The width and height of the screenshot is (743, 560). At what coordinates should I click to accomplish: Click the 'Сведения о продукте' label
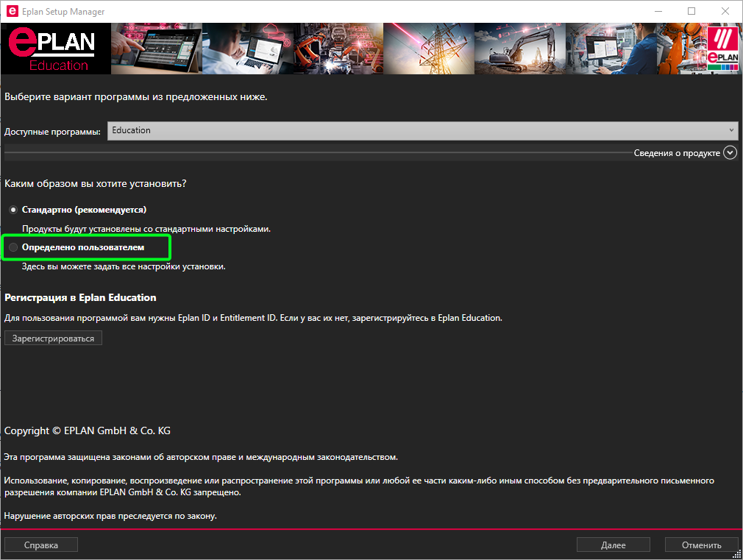pos(677,153)
